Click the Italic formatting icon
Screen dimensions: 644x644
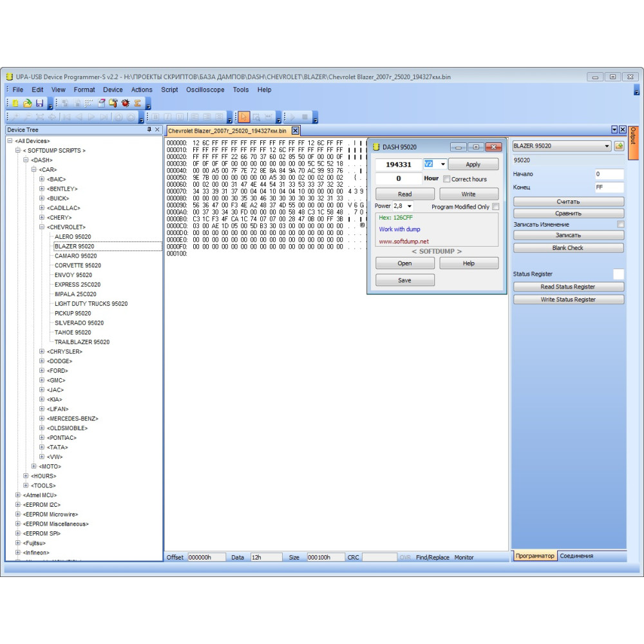pyautogui.click(x=167, y=117)
